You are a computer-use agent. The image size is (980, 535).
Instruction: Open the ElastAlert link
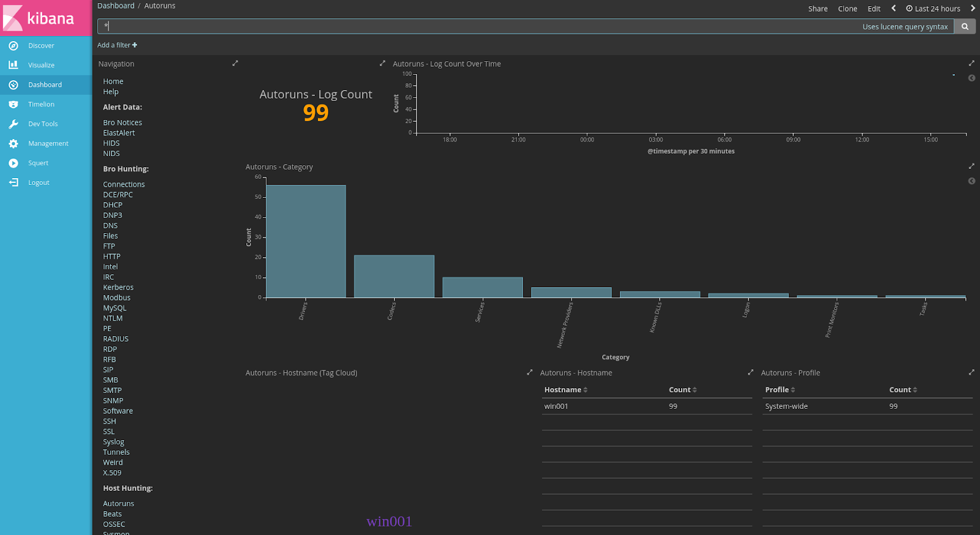119,133
